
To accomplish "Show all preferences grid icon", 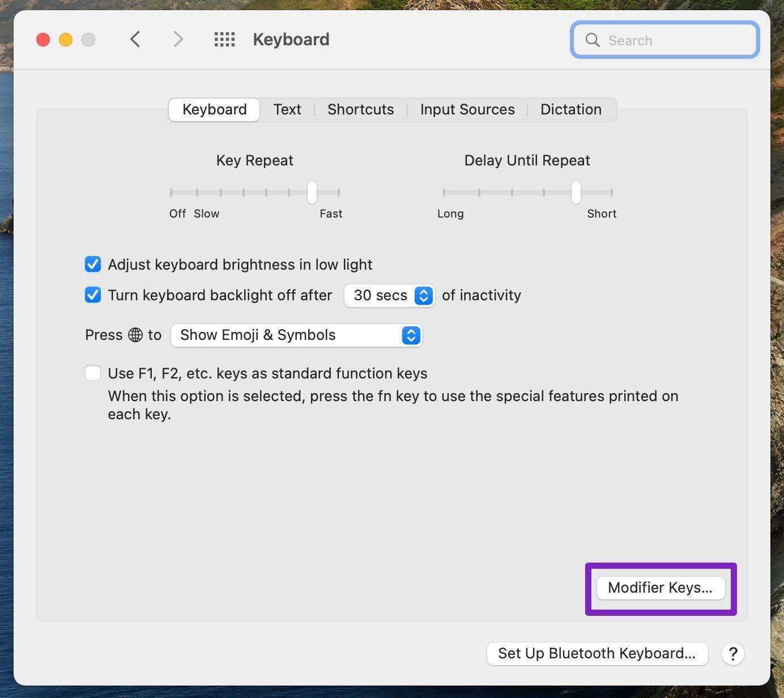I will [x=224, y=39].
